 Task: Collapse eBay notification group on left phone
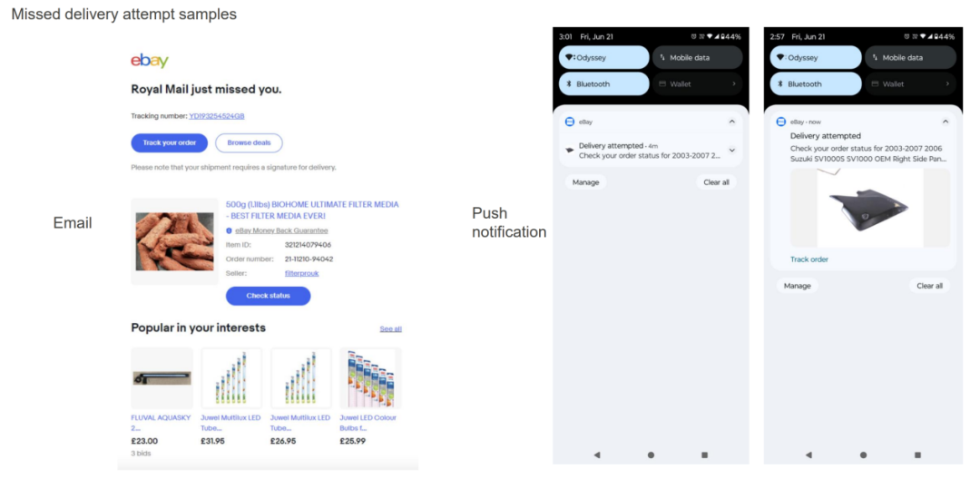click(x=732, y=122)
